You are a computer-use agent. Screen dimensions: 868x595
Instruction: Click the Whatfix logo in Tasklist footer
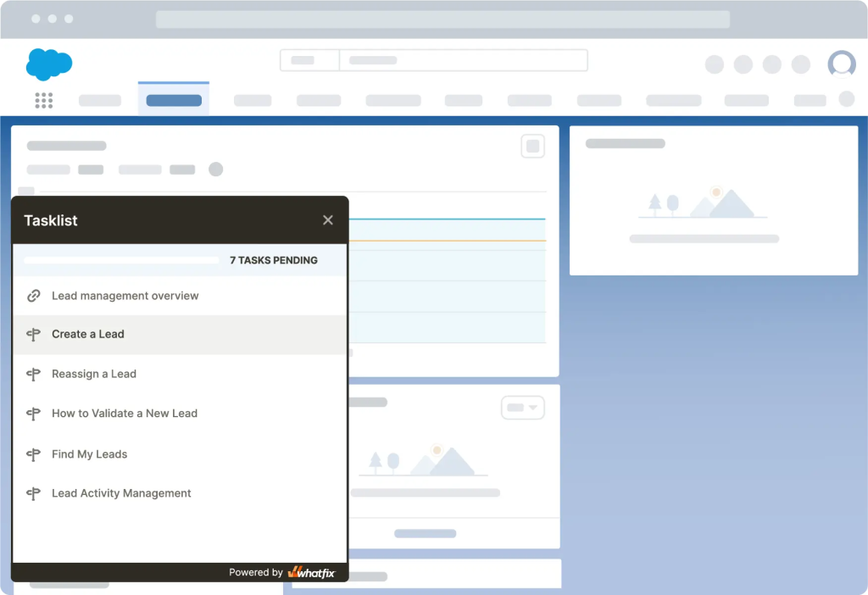pyautogui.click(x=311, y=572)
